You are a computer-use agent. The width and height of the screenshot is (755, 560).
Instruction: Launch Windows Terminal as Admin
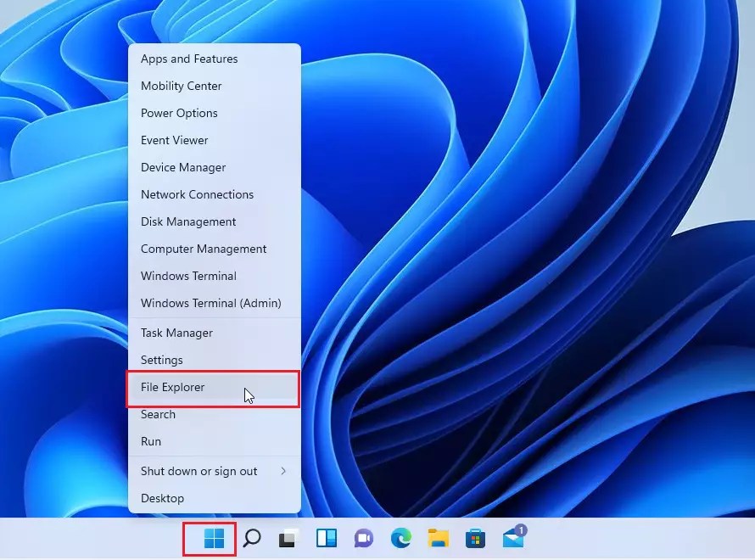tap(210, 303)
